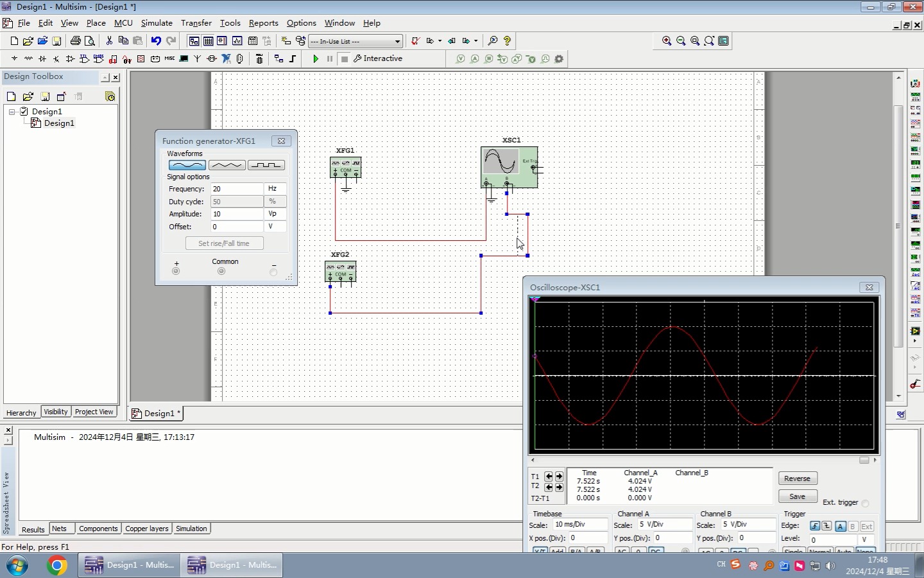Click the Undo icon in the toolbar
This screenshot has width=924, height=578.
click(156, 41)
